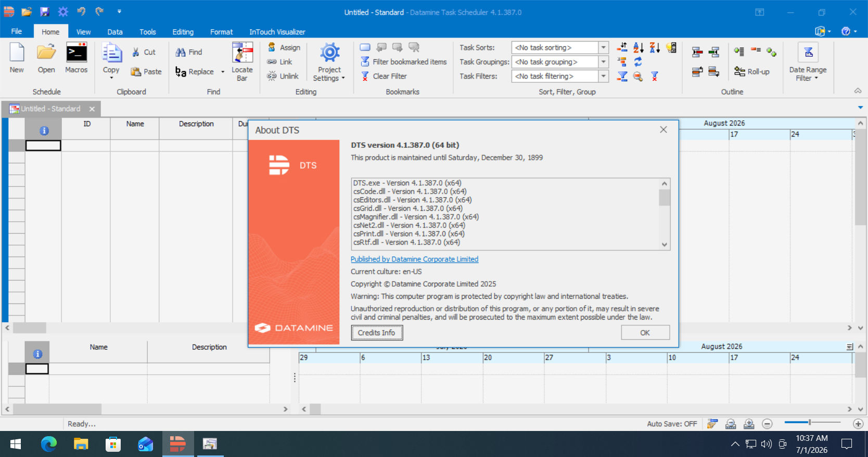Click the Credits Info button
Image resolution: width=868 pixels, height=457 pixels.
click(377, 333)
